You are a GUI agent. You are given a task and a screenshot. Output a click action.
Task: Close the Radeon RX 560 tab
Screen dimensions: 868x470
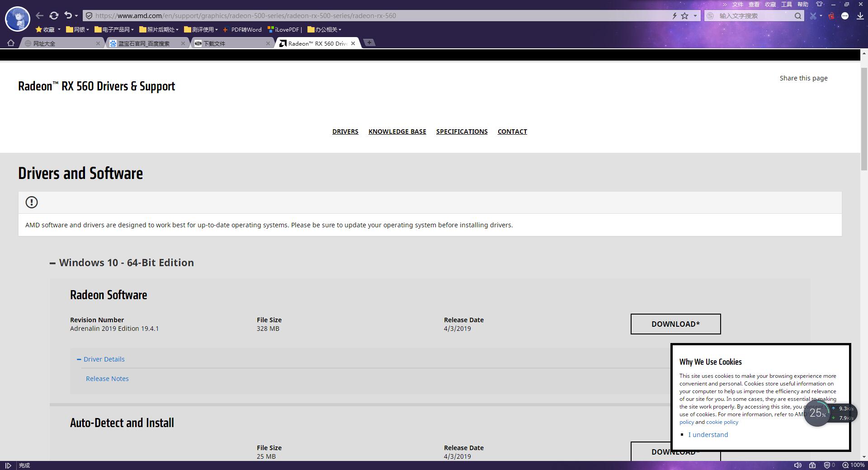click(353, 43)
